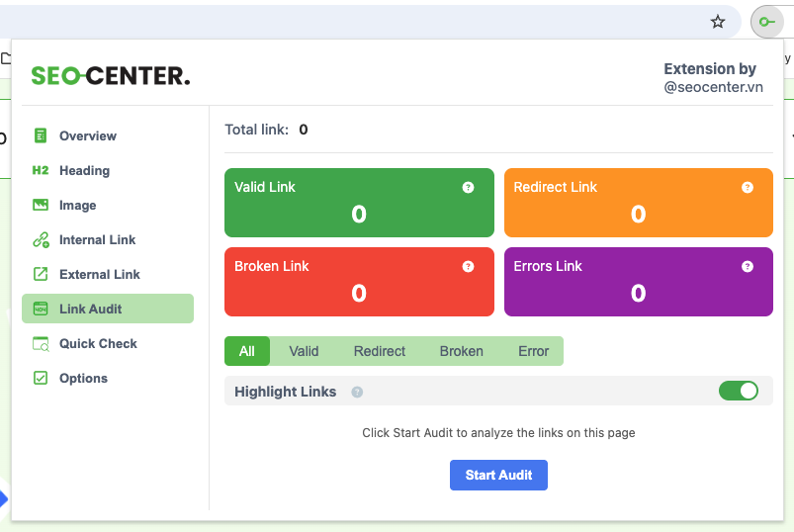Open External Link using its arrow icon
The image size is (794, 532).
[41, 274]
